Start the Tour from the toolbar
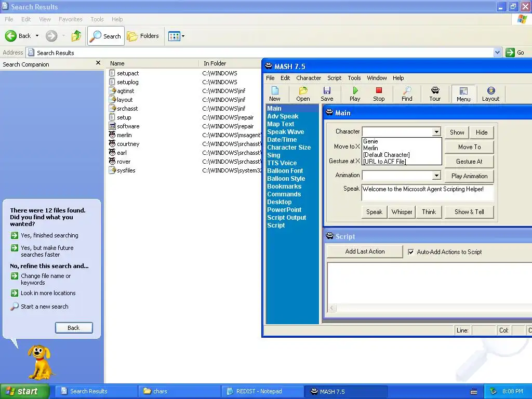This screenshot has height=399, width=532. (435, 94)
